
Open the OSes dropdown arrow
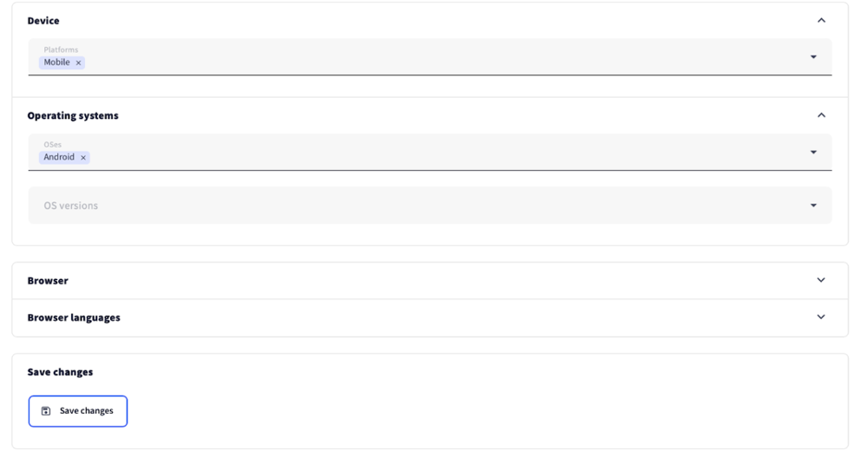tap(813, 153)
